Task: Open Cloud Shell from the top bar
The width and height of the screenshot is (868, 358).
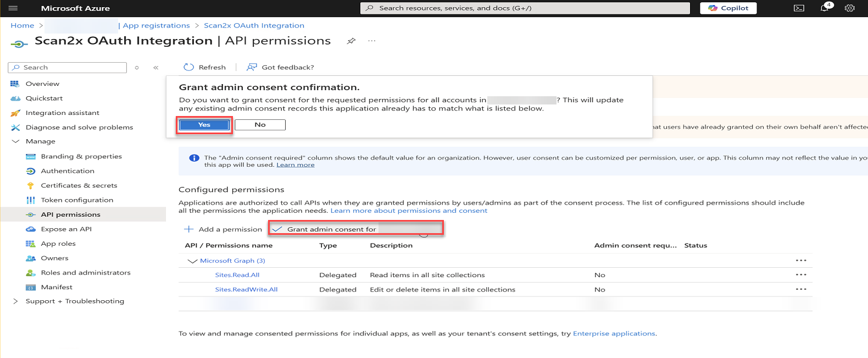Action: tap(799, 8)
